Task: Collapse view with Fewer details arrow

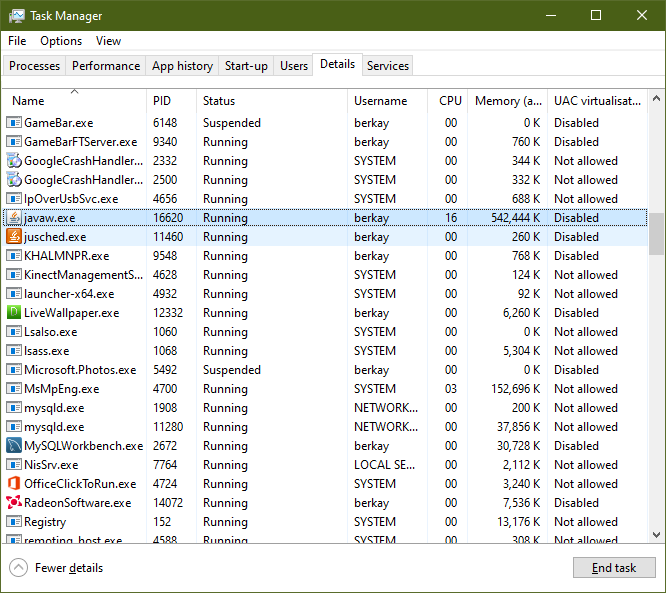Action: [18, 568]
